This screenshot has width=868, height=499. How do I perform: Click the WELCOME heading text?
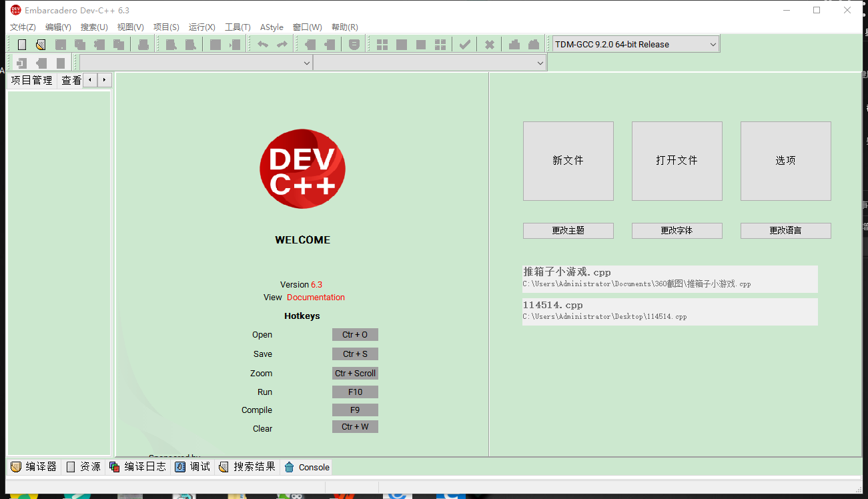(302, 240)
